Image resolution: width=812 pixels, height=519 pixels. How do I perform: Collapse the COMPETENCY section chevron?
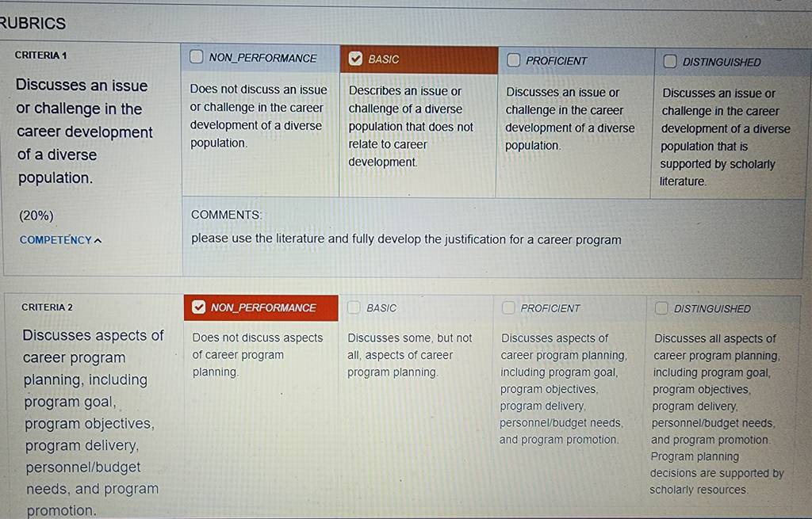coord(98,241)
